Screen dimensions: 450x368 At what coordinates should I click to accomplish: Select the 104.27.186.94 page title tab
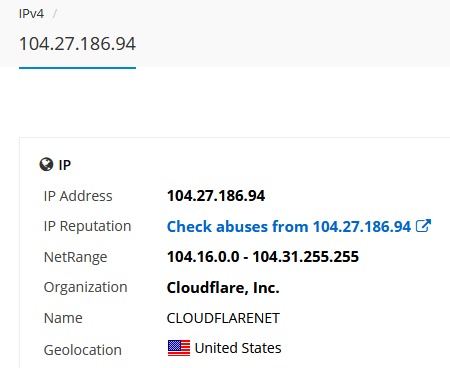coord(77,44)
